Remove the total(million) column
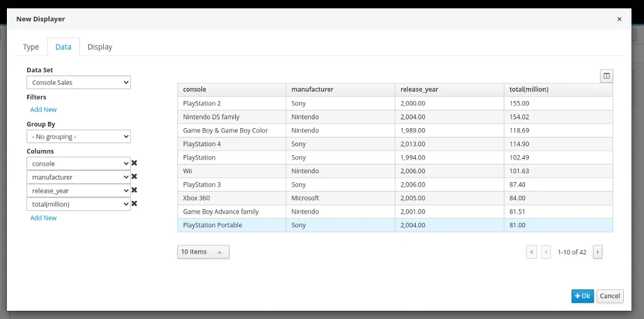Screen dimensions: 644x319 pyautogui.click(x=134, y=204)
